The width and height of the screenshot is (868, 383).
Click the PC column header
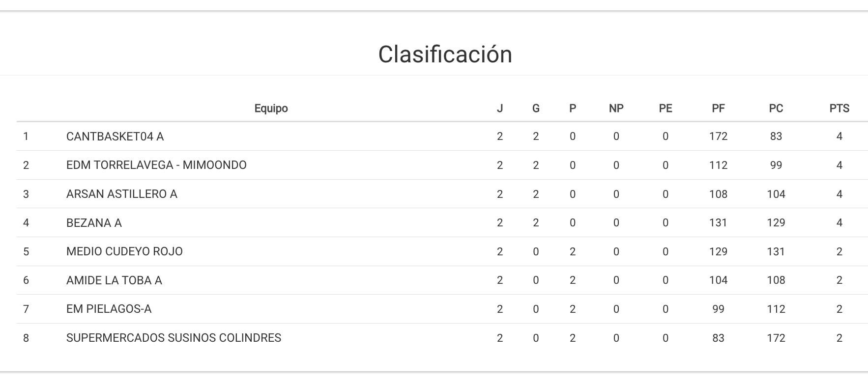[x=776, y=109]
